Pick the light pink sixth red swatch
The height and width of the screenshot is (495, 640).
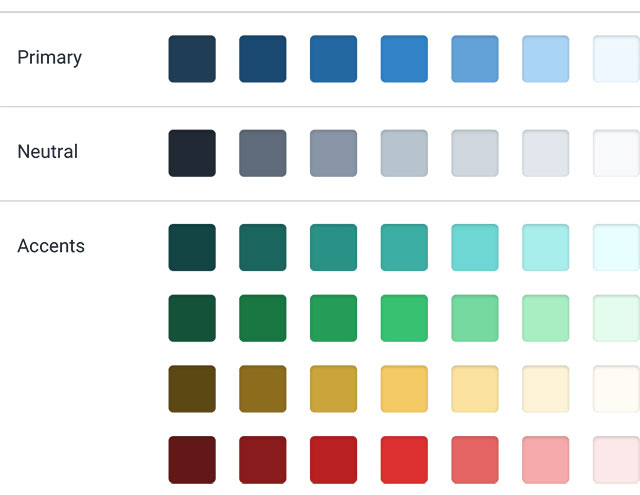click(x=545, y=460)
